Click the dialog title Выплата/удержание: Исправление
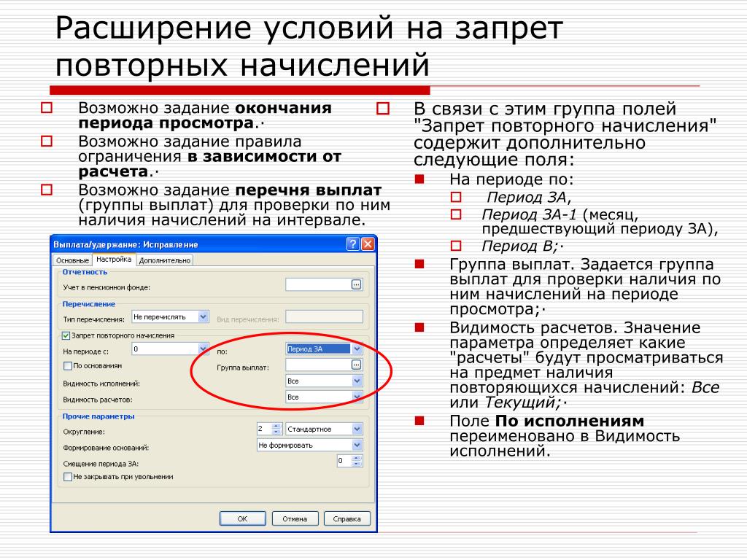This screenshot has width=747, height=560. pos(125,245)
